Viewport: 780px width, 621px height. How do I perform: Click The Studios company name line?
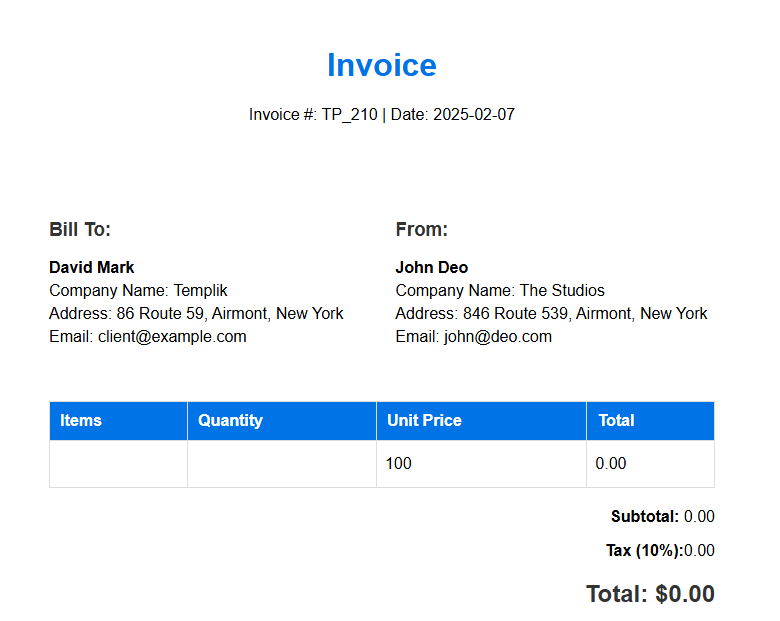tap(500, 291)
